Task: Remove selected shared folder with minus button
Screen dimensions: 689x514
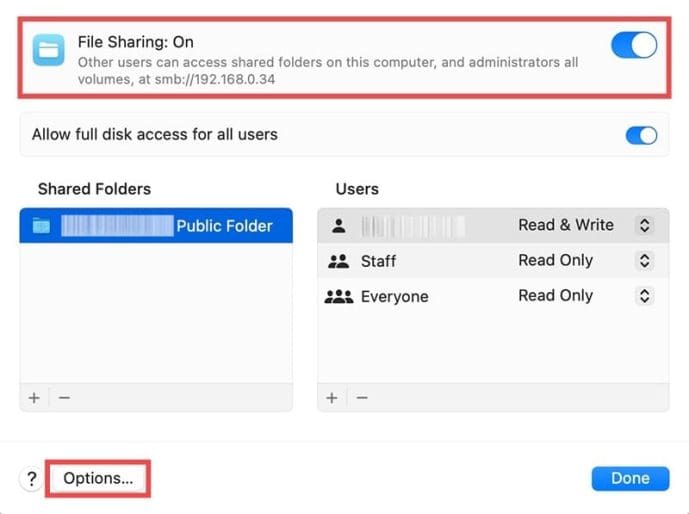Action: coord(64,397)
